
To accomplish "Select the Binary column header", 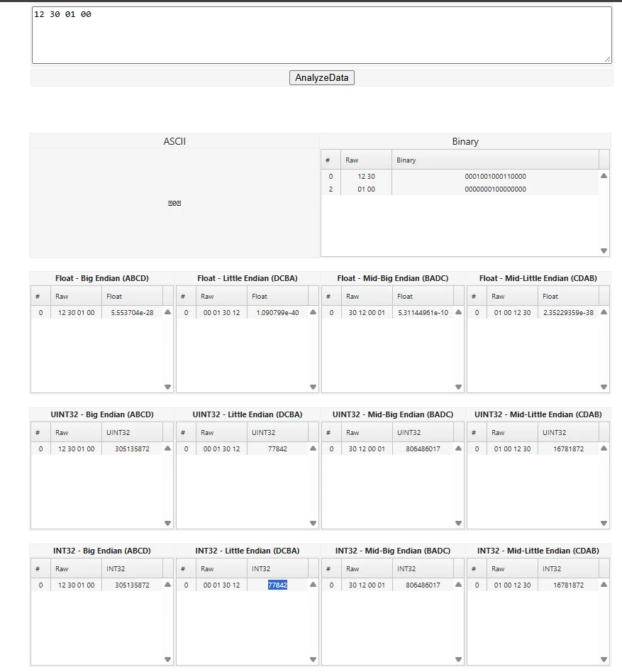I will tap(495, 160).
